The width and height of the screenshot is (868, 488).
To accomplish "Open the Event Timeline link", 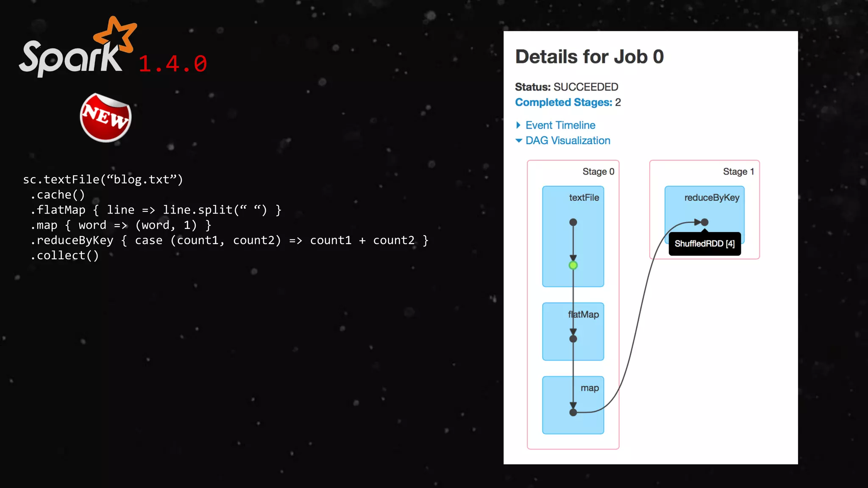I will 560,125.
